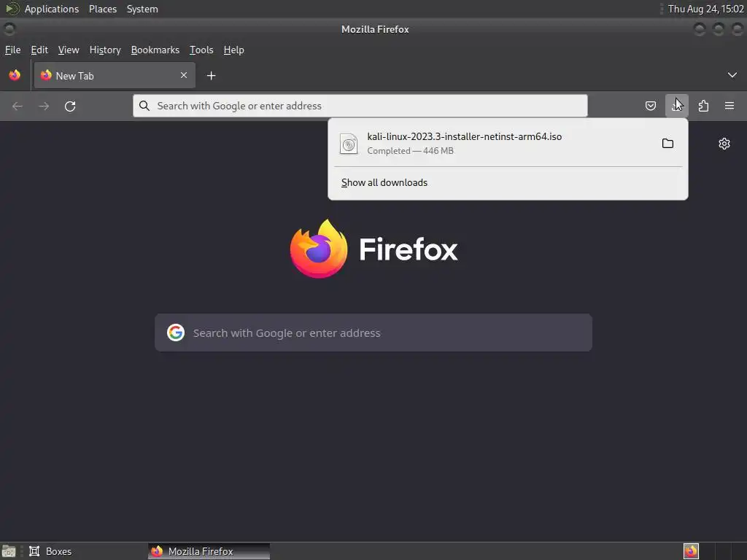Open the File menu
Screen dimensions: 747x560
[x=13, y=50]
